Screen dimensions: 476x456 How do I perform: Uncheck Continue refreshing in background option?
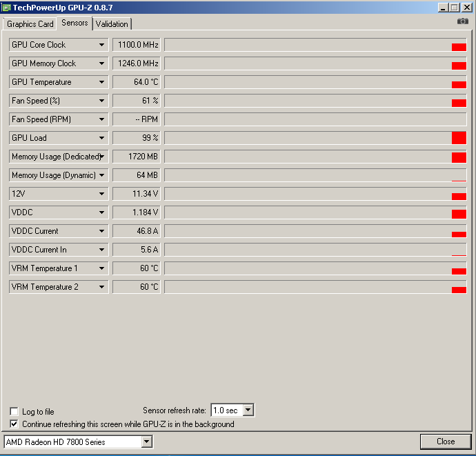(14, 424)
